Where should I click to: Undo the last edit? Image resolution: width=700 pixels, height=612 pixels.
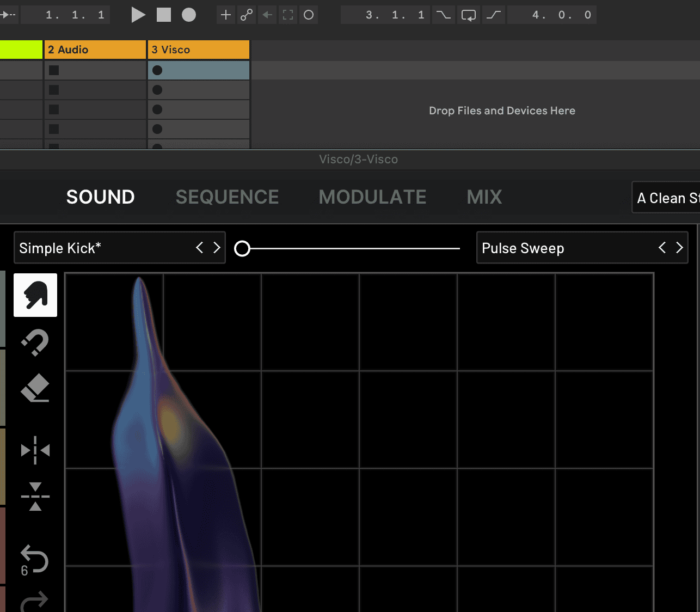(35, 560)
